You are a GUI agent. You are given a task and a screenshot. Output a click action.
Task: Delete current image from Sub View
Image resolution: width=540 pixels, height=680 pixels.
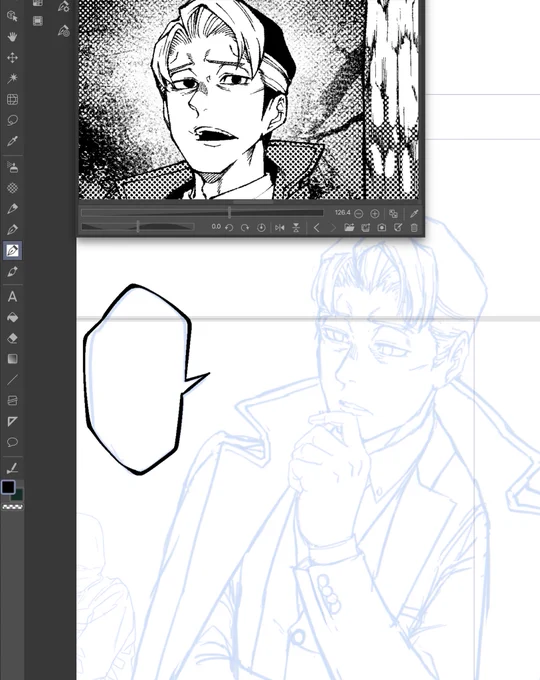coord(414,228)
